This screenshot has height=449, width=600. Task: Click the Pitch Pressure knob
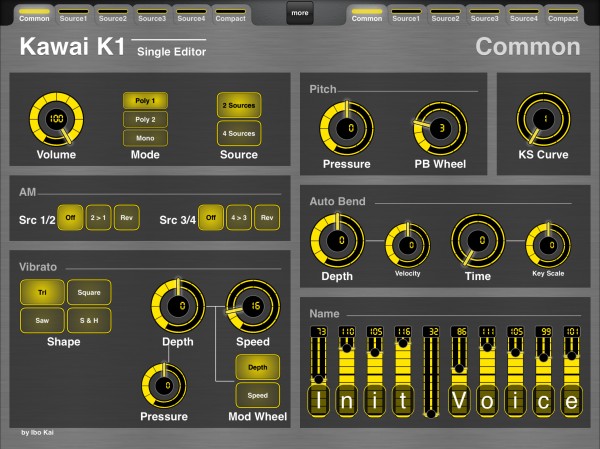pyautogui.click(x=347, y=128)
